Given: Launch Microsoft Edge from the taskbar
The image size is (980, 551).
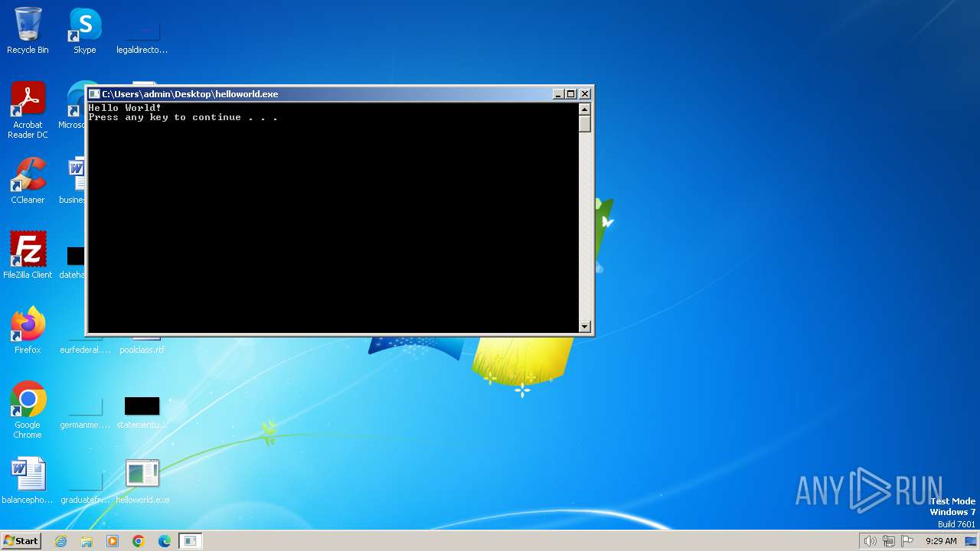Looking at the screenshot, I should pyautogui.click(x=165, y=541).
